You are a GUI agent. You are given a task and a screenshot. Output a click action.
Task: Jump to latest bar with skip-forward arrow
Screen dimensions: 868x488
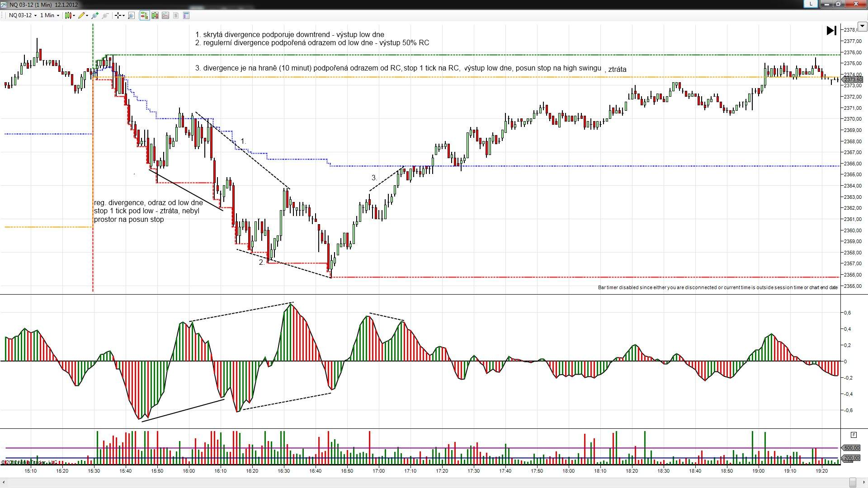point(831,30)
